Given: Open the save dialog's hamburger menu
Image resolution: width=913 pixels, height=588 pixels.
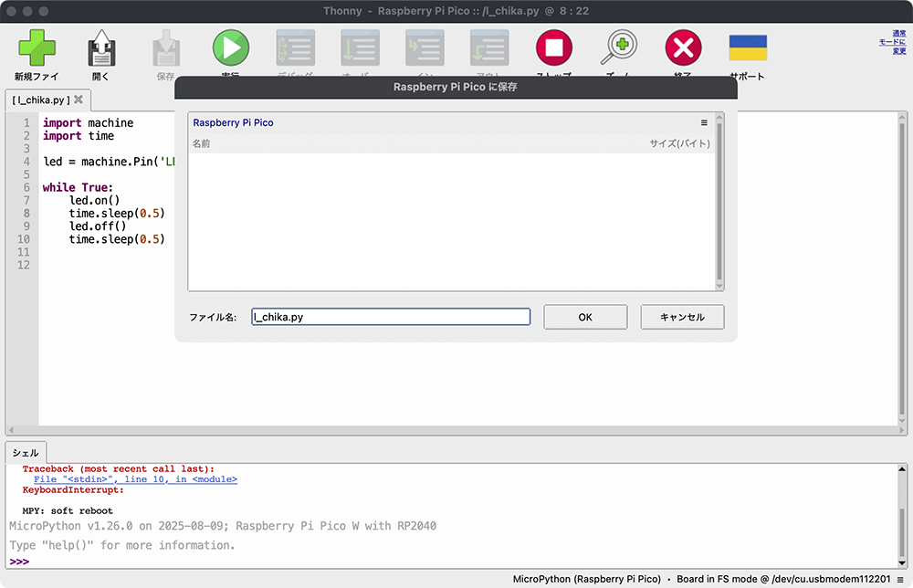Looking at the screenshot, I should (704, 123).
